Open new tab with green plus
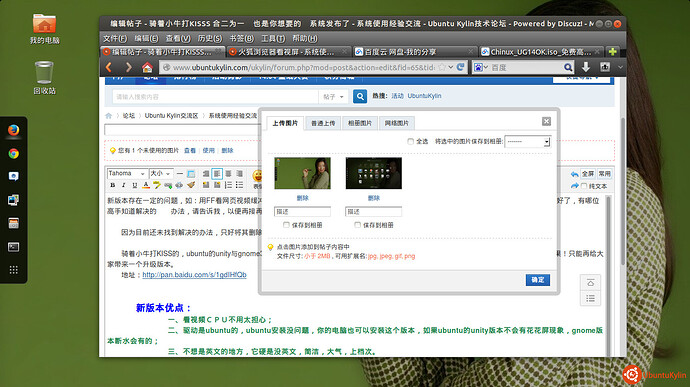Viewport: 690px width, 387px height. click(x=612, y=52)
